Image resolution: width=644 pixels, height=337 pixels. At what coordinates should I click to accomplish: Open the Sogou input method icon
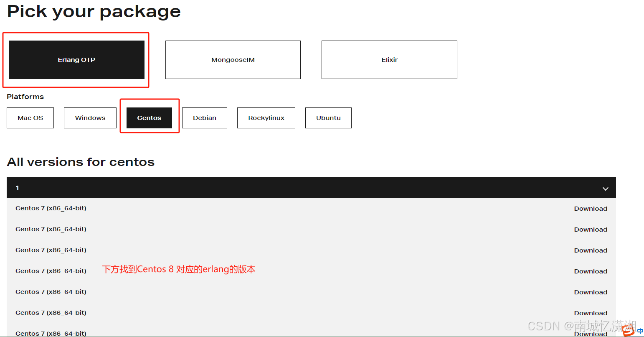(629, 330)
